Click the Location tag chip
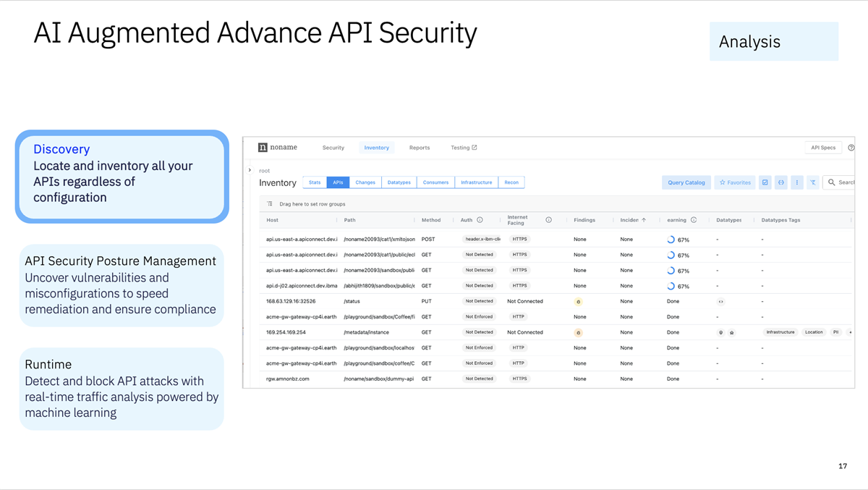Viewport: 868px width, 490px height. (x=814, y=332)
